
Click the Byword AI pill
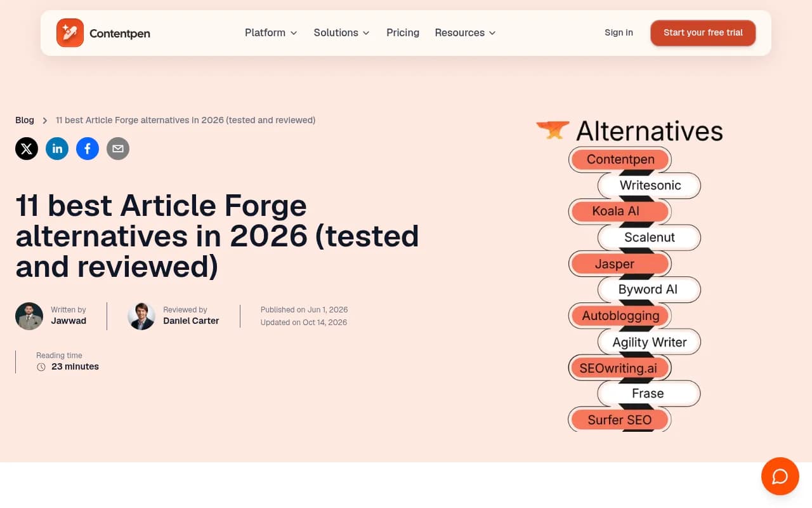[x=650, y=290]
